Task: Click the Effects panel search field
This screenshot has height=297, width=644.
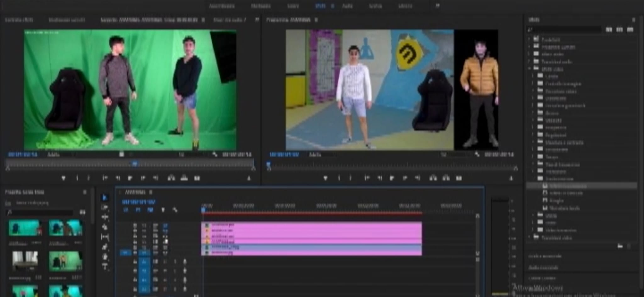Action: click(x=564, y=29)
